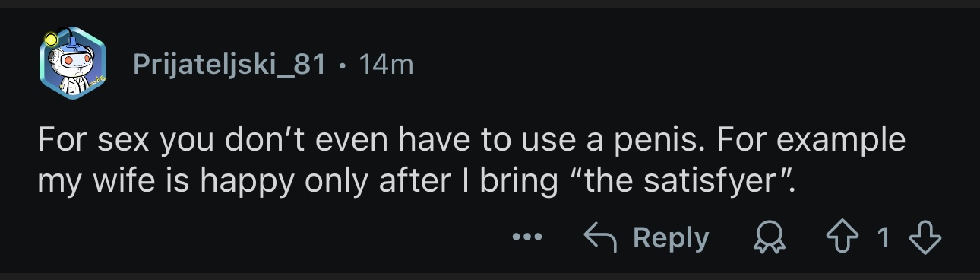This screenshot has width=980, height=280.
Task: Click the 14m timestamp
Action: tap(386, 65)
